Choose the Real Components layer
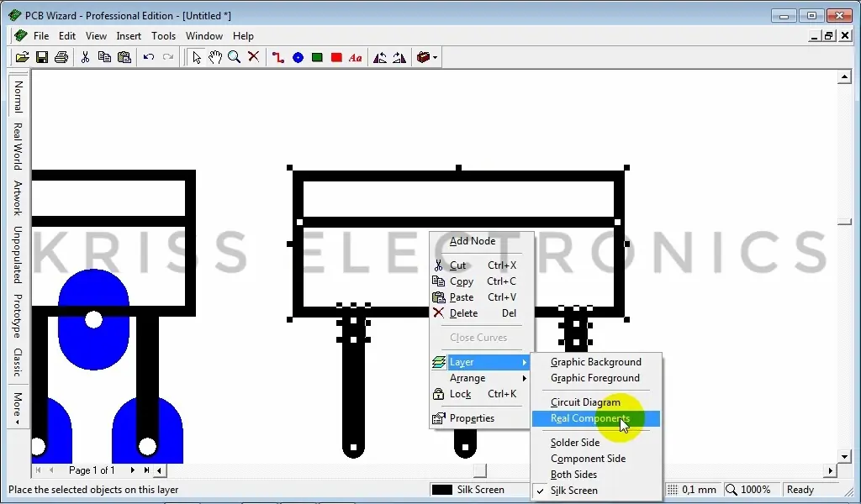Viewport: 861px width, 504px height. (596, 418)
